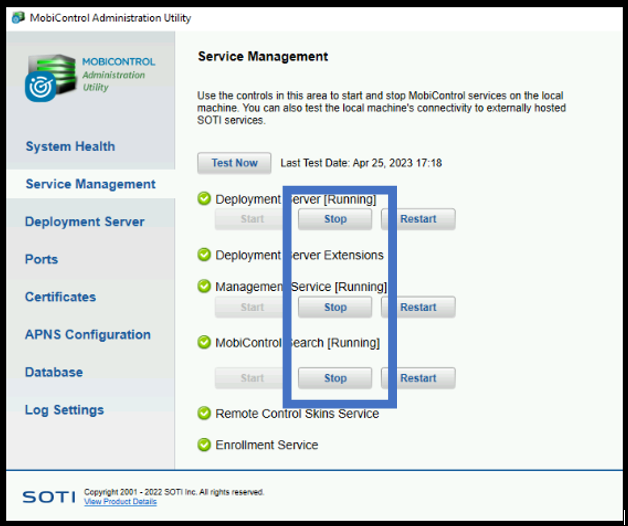This screenshot has width=628, height=526.
Task: Restart the Management Service
Action: tap(418, 307)
